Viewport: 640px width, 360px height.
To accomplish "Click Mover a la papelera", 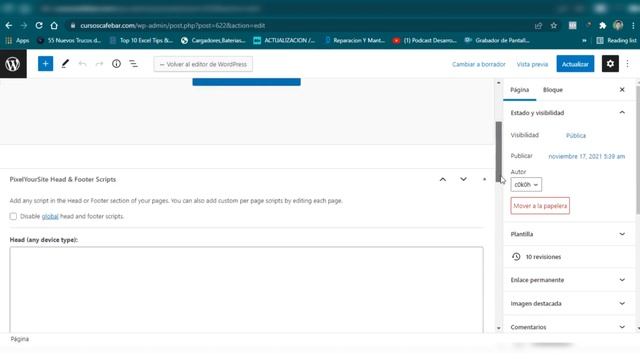I will point(540,206).
